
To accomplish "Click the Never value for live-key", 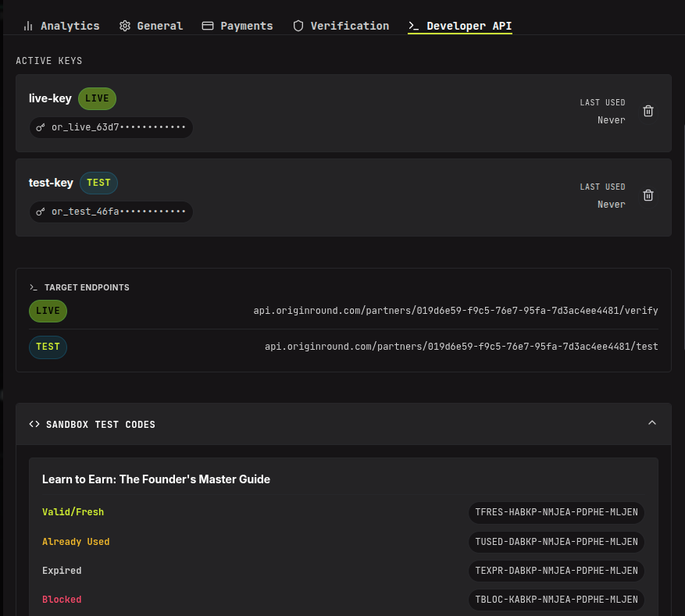I will 611,120.
